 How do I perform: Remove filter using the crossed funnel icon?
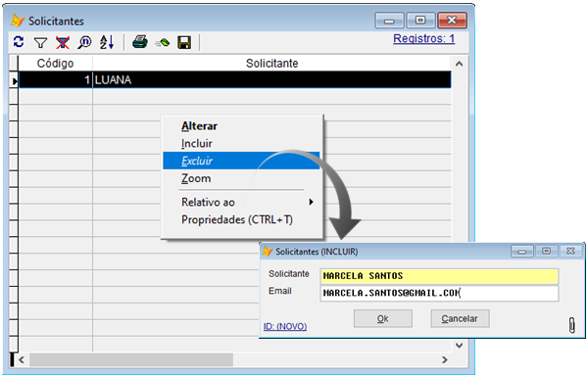point(63,43)
